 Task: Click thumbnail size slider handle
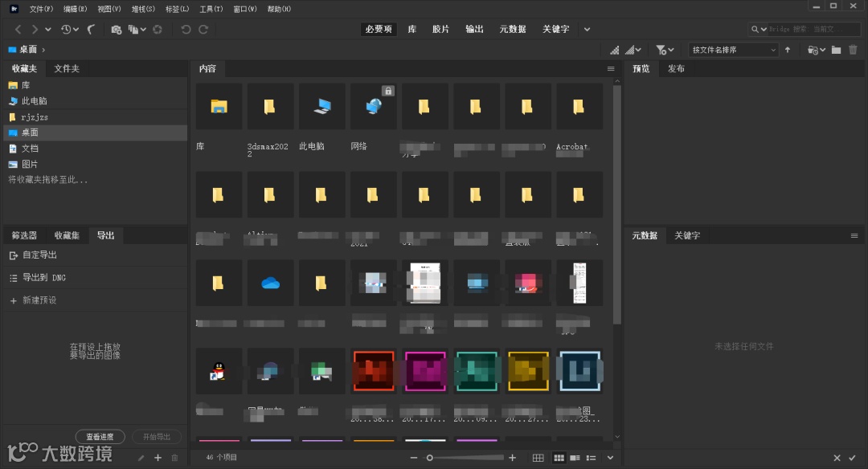[x=429, y=458]
